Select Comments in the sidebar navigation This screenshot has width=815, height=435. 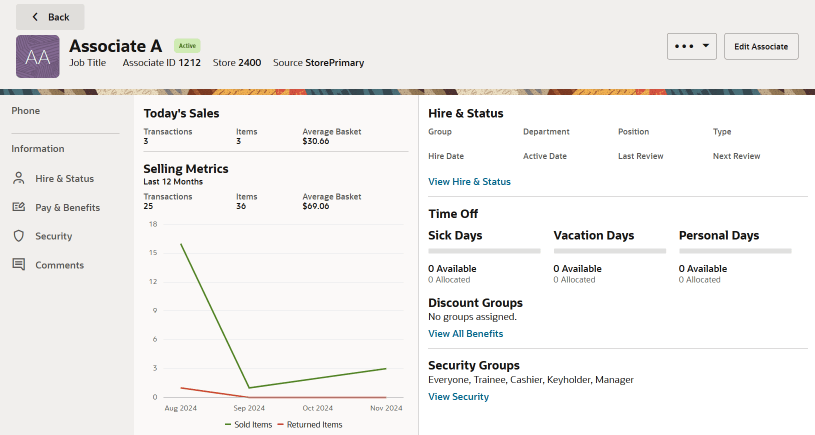[59, 265]
